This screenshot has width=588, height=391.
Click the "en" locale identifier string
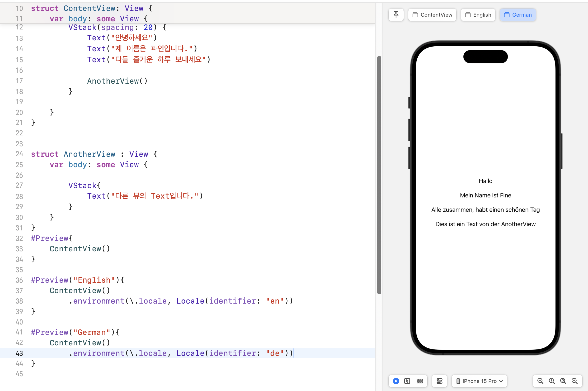pos(275,301)
